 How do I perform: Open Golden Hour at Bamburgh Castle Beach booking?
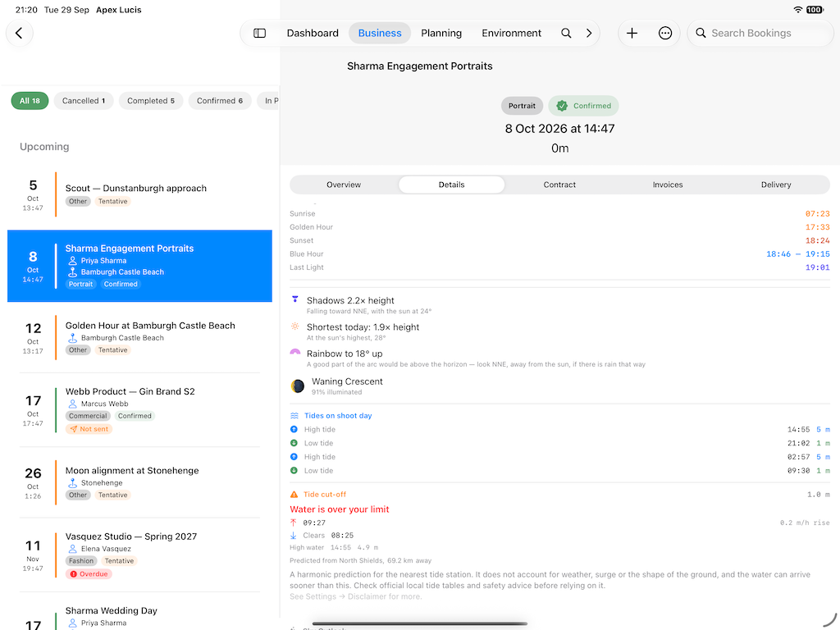(x=139, y=337)
